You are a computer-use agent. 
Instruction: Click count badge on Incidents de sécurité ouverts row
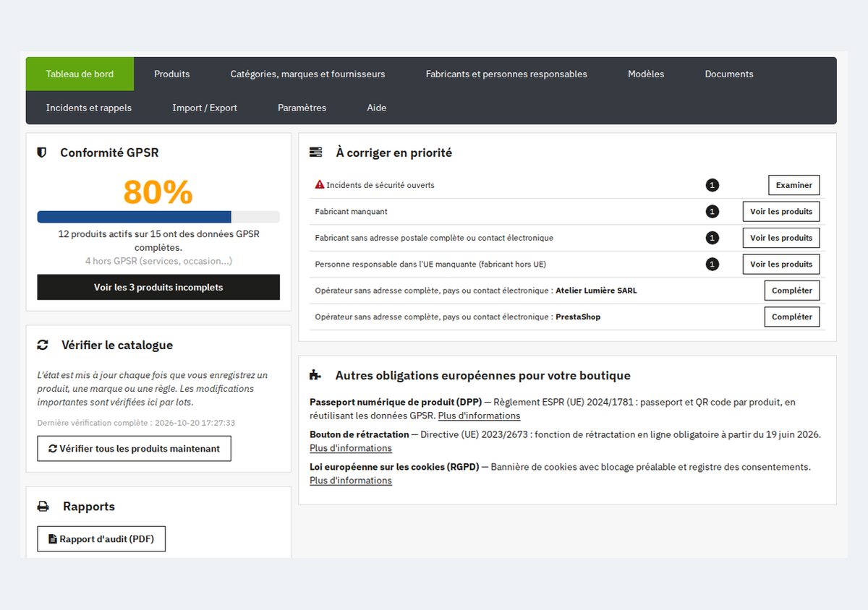point(712,185)
